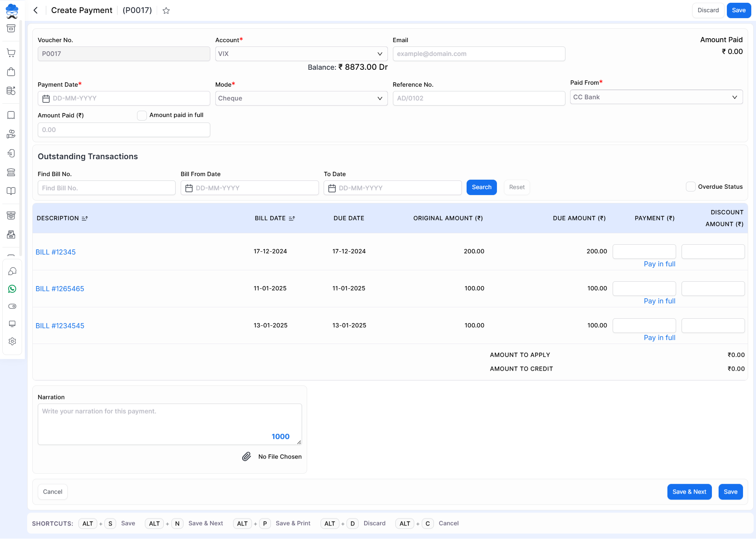Open the hand-with-coins sidebar icon
The height and width of the screenshot is (539, 756).
point(11,134)
